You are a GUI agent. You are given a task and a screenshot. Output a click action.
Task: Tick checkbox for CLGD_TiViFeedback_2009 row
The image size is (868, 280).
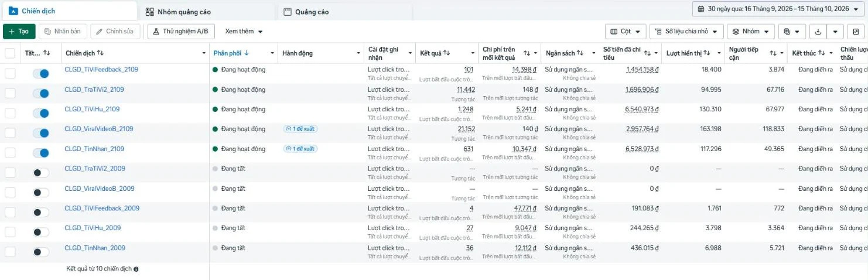10,212
